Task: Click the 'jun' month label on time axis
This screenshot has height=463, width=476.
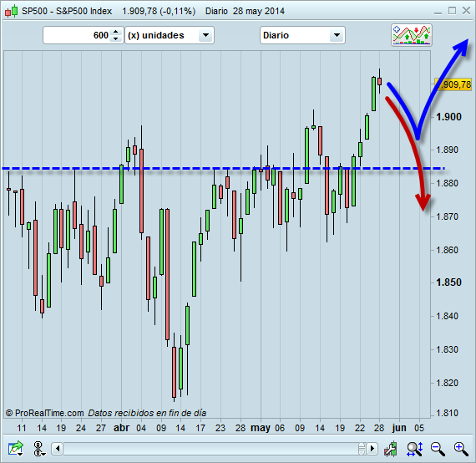Action: point(399,428)
